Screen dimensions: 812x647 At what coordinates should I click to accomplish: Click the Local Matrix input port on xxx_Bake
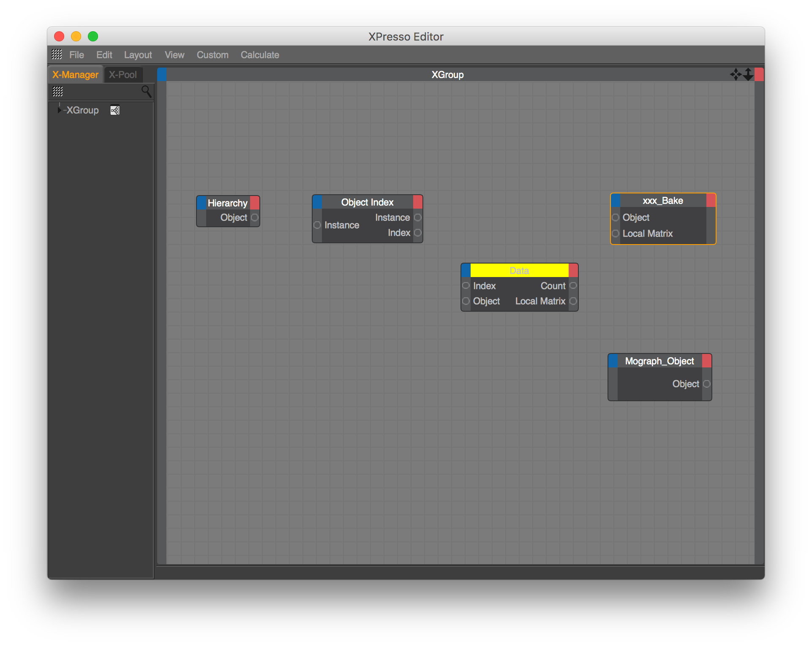(616, 234)
